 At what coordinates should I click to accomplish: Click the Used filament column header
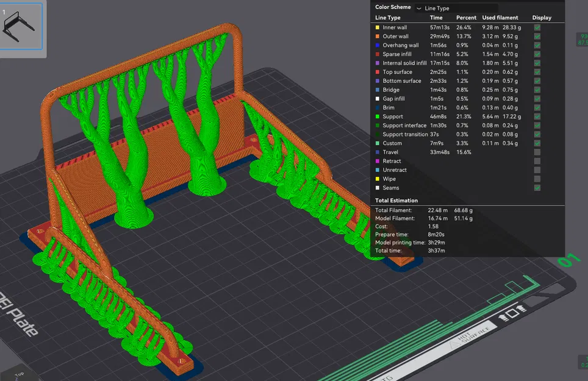coord(500,18)
